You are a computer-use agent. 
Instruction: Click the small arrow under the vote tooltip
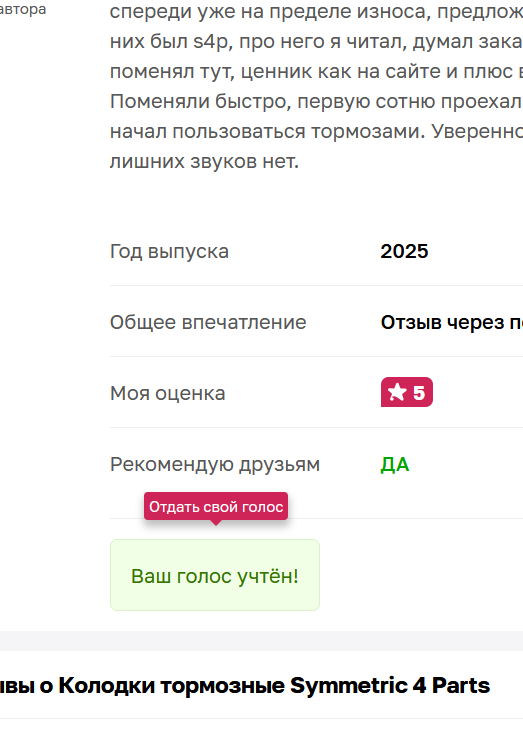216,523
